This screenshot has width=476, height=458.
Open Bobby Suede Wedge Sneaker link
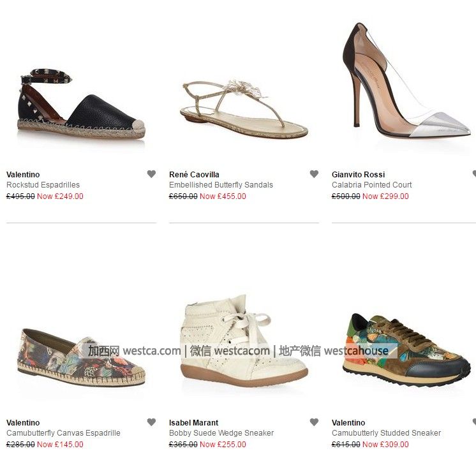coord(221,433)
